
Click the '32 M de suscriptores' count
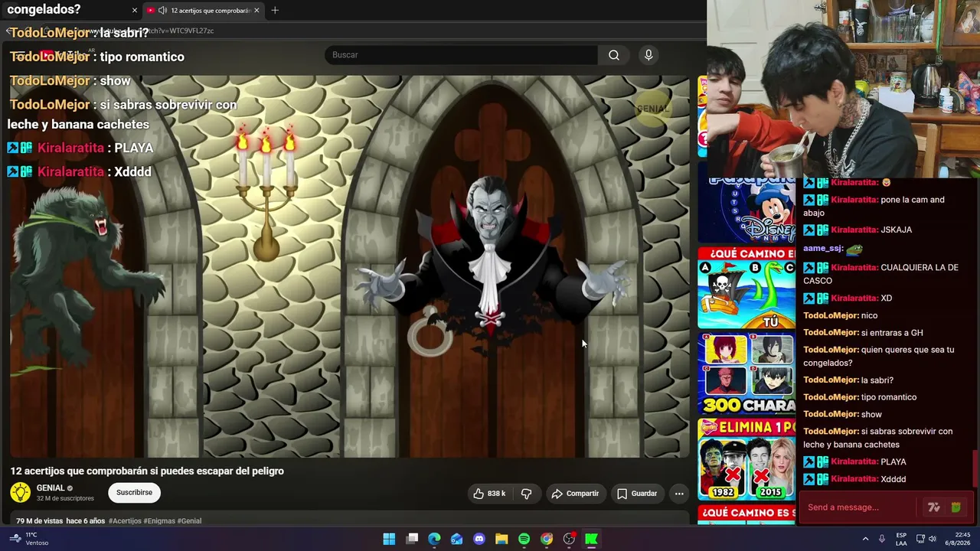click(65, 498)
